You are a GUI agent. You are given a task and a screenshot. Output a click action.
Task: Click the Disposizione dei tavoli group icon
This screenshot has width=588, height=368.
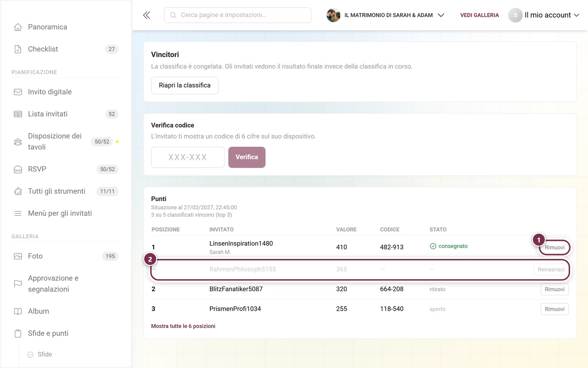click(18, 141)
